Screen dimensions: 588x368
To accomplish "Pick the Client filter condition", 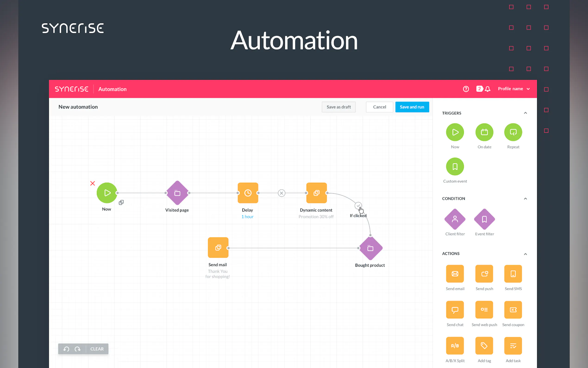I will (x=455, y=219).
